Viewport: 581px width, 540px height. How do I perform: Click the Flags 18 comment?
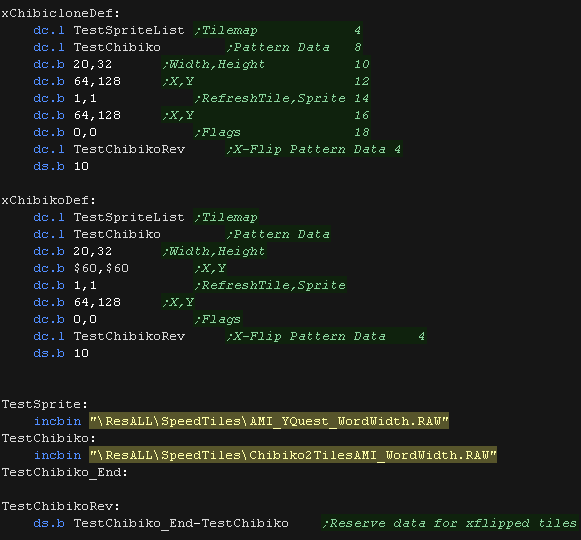[x=282, y=132]
